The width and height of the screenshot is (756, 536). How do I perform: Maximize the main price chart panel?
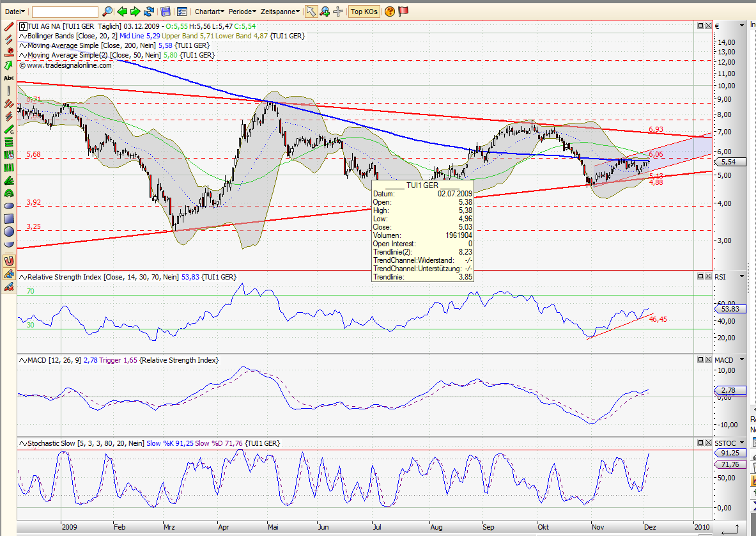(x=700, y=26)
